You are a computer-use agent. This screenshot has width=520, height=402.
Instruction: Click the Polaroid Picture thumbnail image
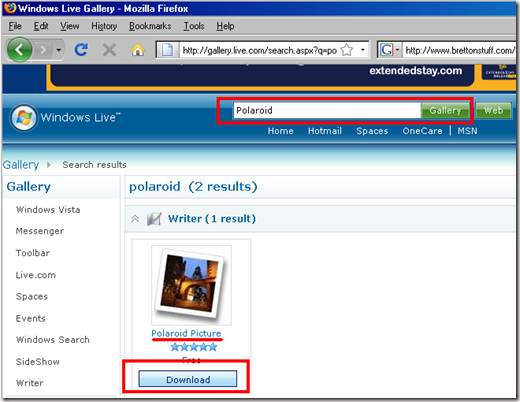pyautogui.click(x=191, y=285)
